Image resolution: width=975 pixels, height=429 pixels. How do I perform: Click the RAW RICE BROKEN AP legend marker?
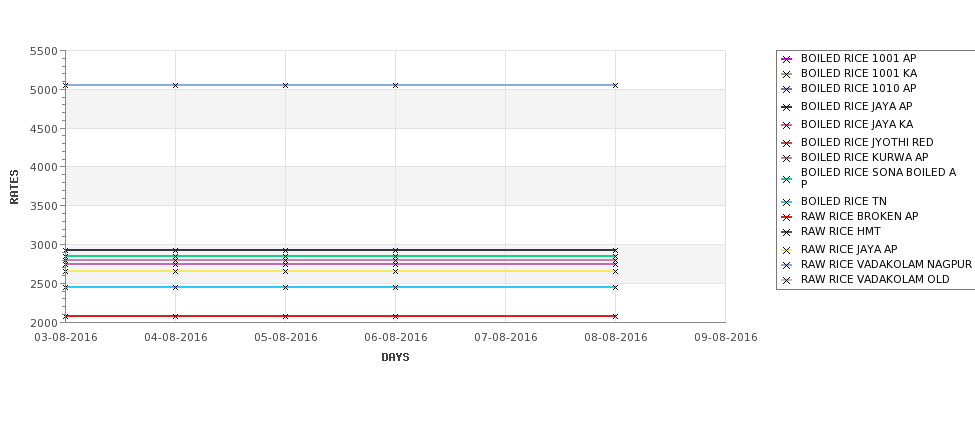coord(786,217)
